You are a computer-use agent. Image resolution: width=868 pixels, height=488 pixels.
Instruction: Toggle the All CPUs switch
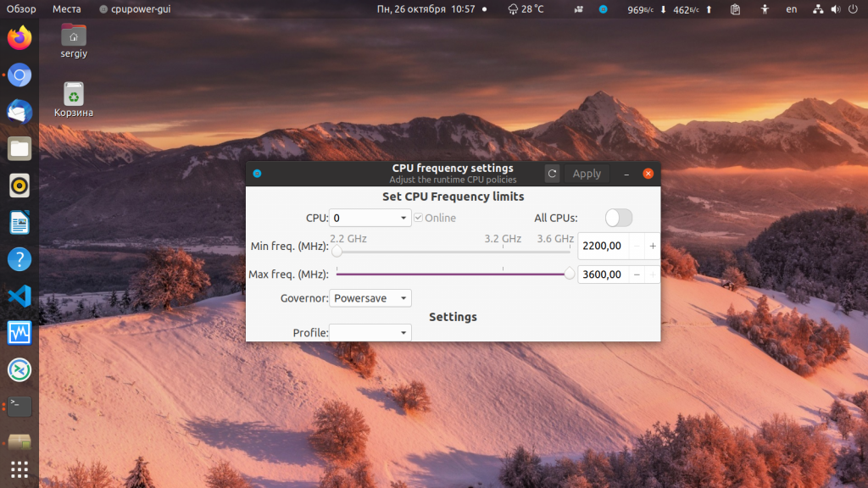pyautogui.click(x=618, y=218)
